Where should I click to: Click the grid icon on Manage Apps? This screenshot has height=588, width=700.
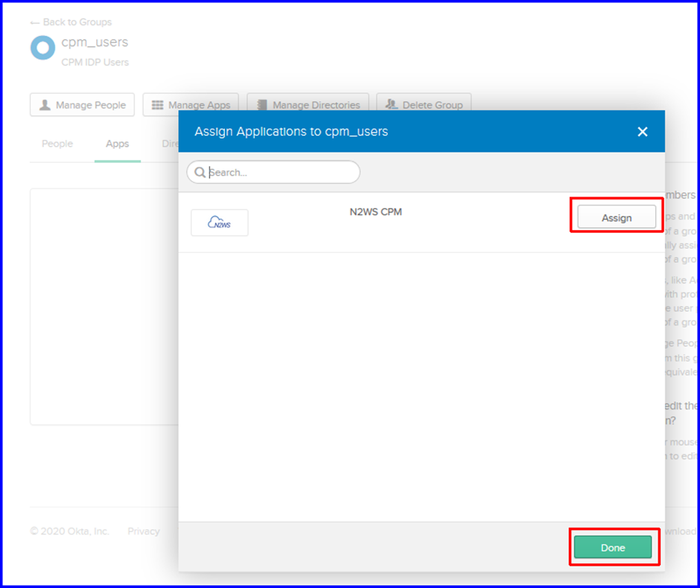click(x=158, y=105)
